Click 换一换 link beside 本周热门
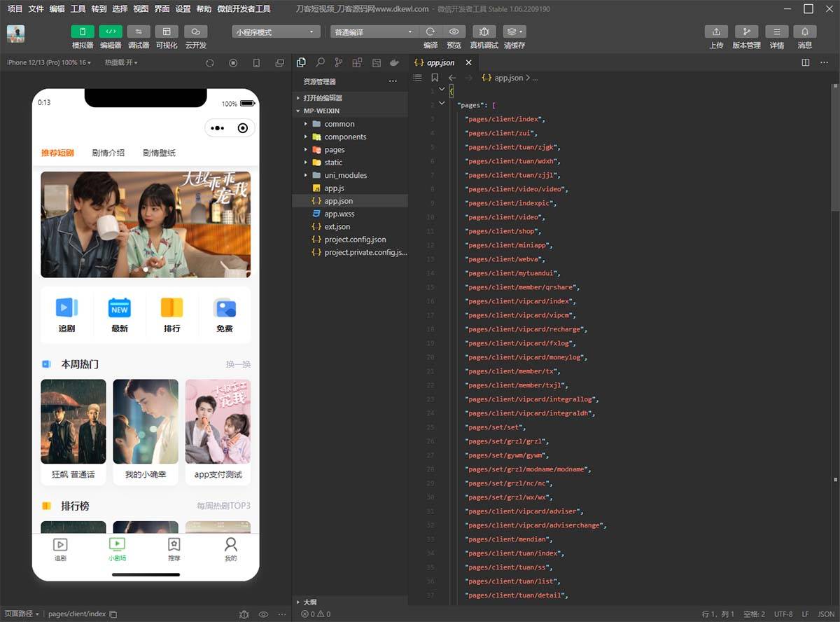840x622 pixels. tap(238, 364)
